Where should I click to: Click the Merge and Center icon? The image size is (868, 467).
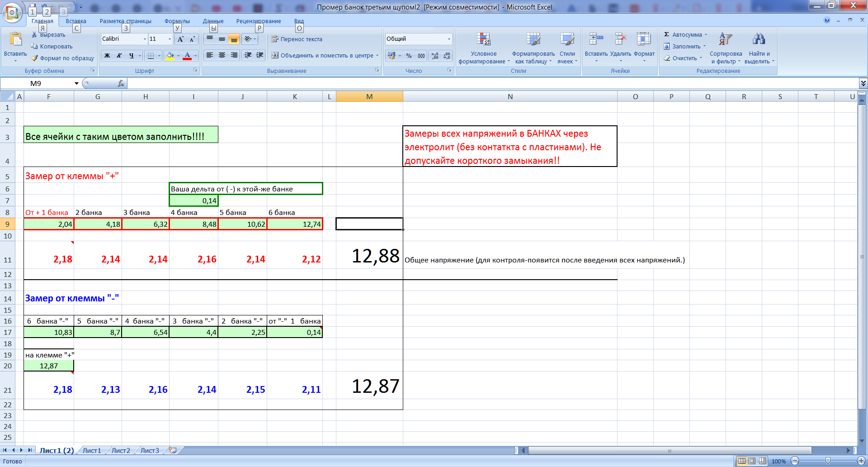(275, 56)
